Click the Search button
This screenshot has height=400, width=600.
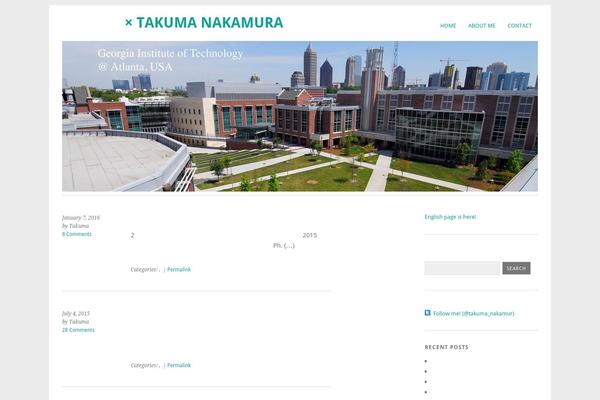[516, 268]
